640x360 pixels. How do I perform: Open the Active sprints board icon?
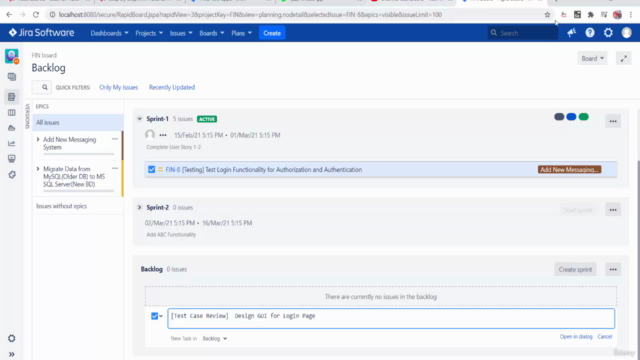(11, 112)
